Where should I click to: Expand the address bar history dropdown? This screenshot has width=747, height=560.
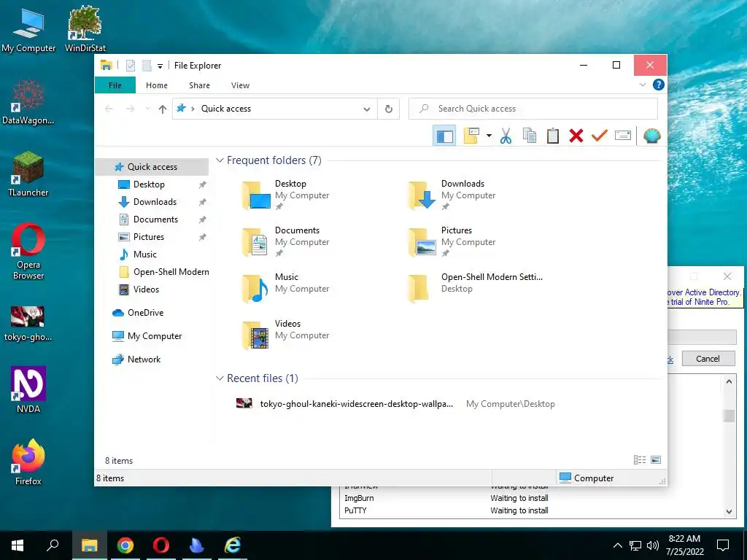point(366,109)
